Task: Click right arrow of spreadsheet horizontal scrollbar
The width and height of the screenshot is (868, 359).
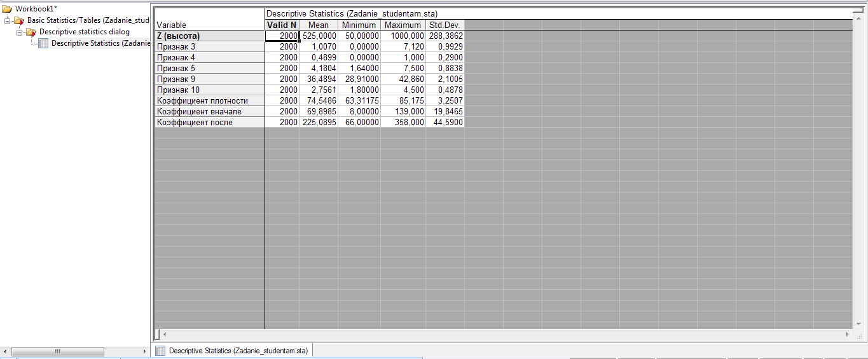Action: (x=848, y=334)
